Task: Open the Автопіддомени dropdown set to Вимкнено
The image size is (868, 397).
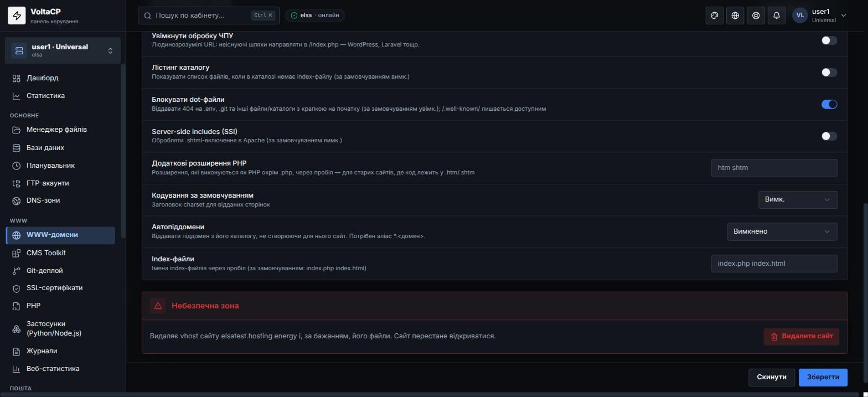Action: [x=782, y=231]
